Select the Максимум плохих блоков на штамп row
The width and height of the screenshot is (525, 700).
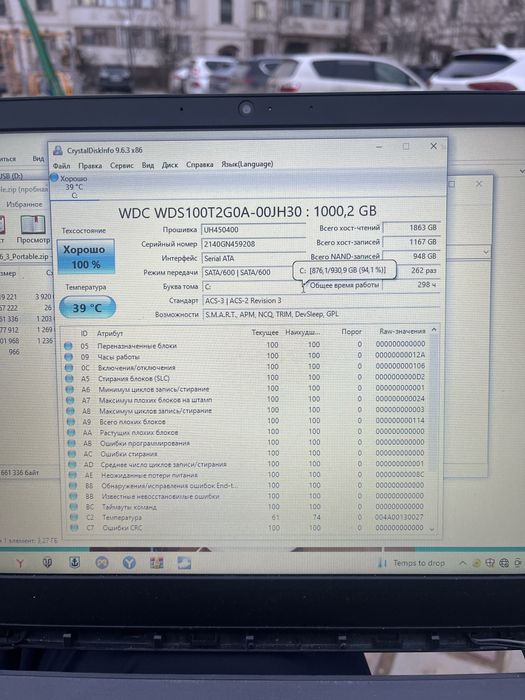click(247, 400)
